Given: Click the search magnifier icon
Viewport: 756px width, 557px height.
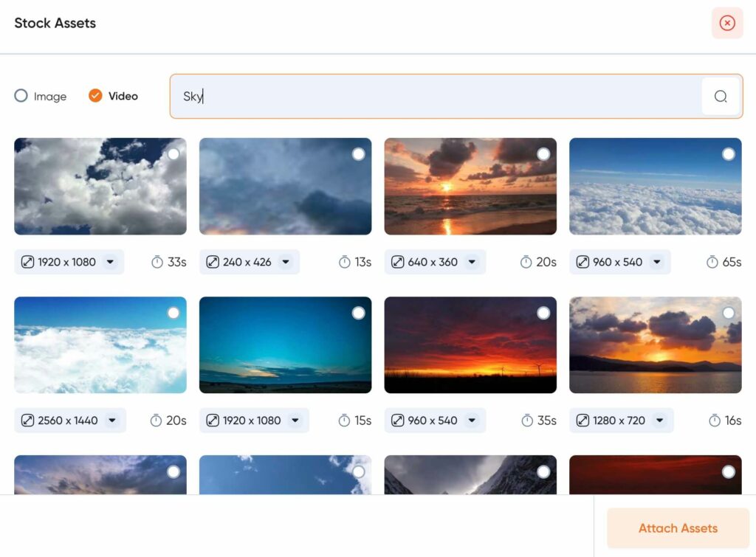Looking at the screenshot, I should click(x=721, y=97).
